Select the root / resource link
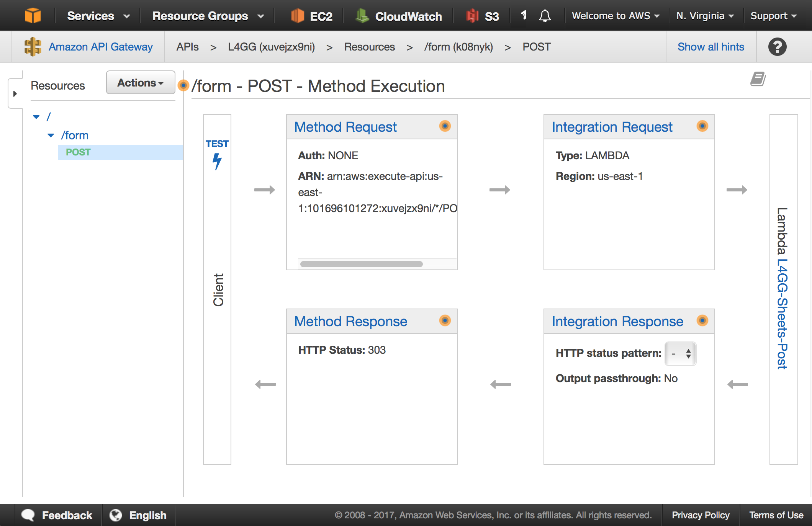812x526 pixels. [x=49, y=116]
